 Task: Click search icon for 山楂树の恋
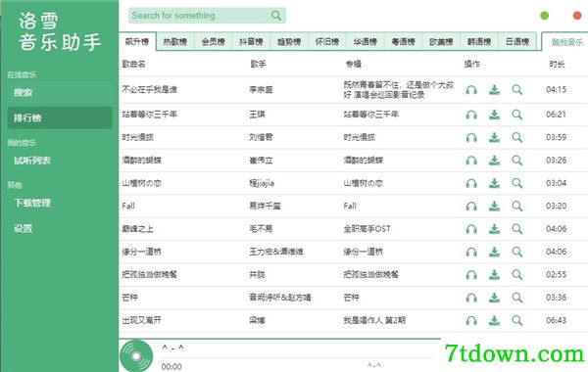(x=517, y=183)
